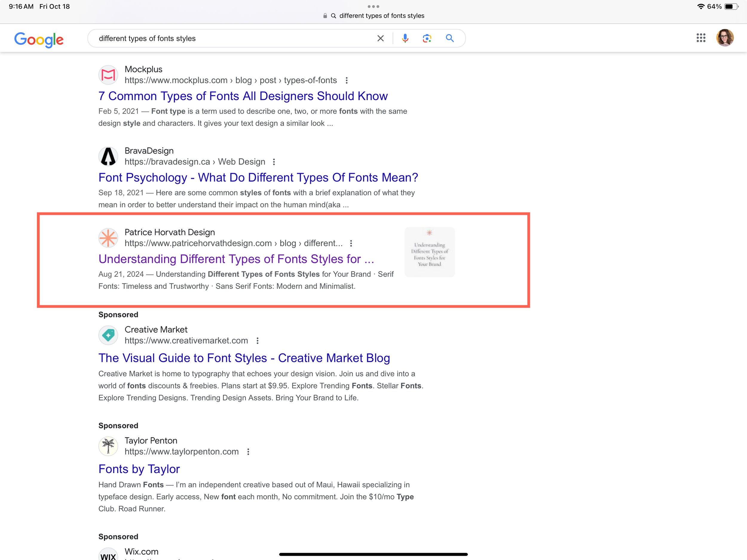Image resolution: width=747 pixels, height=560 pixels.
Task: Tap the 9:16 AM clock in the status bar
Action: (x=21, y=6)
